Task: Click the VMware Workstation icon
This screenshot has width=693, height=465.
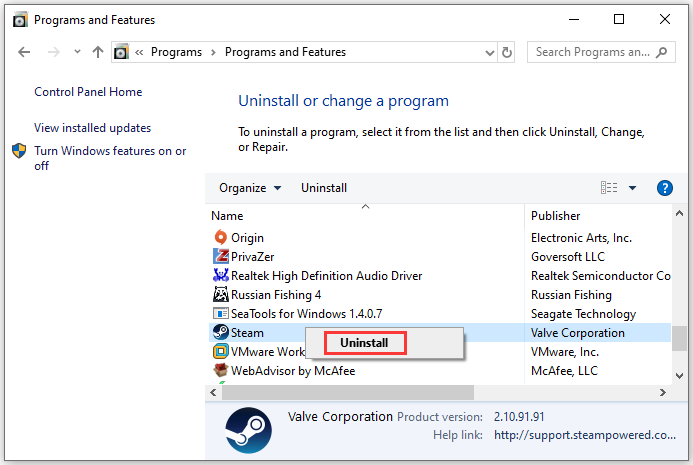Action: click(221, 351)
